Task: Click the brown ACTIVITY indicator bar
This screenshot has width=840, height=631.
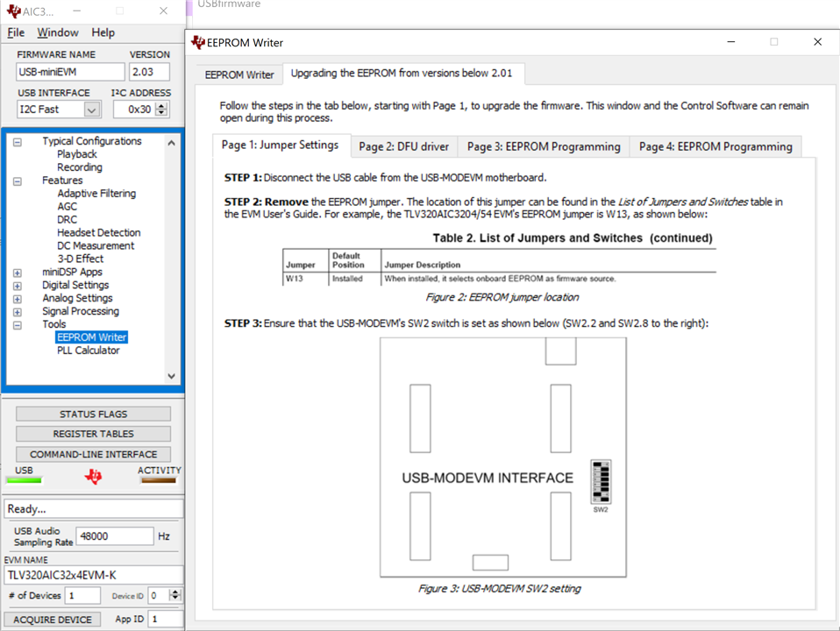Action: point(159,480)
